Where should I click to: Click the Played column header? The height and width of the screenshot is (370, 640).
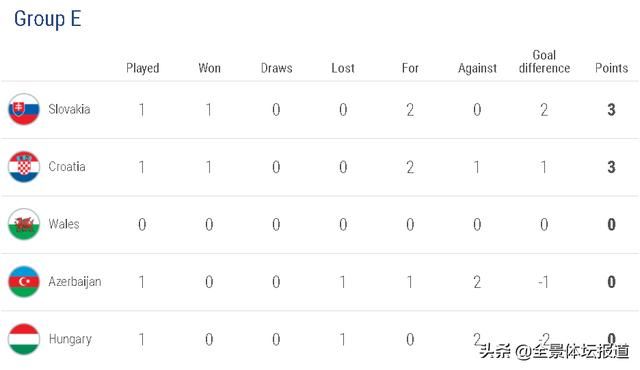(x=142, y=68)
